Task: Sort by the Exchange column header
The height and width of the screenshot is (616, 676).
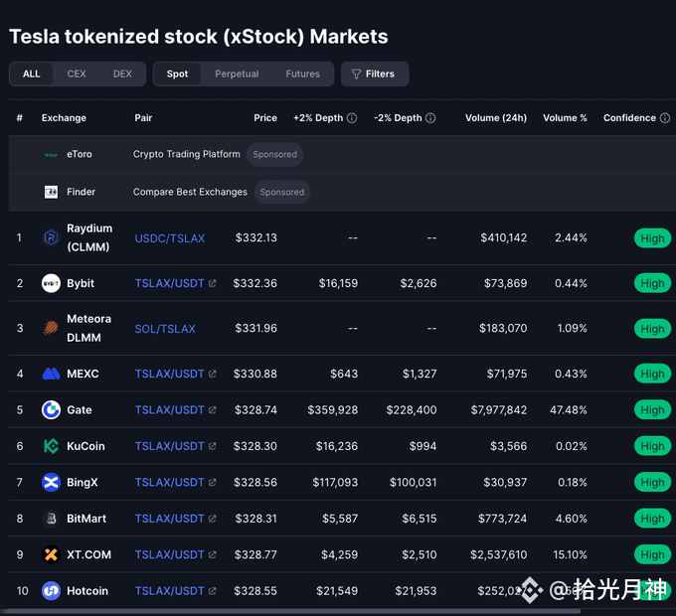Action: [x=64, y=118]
